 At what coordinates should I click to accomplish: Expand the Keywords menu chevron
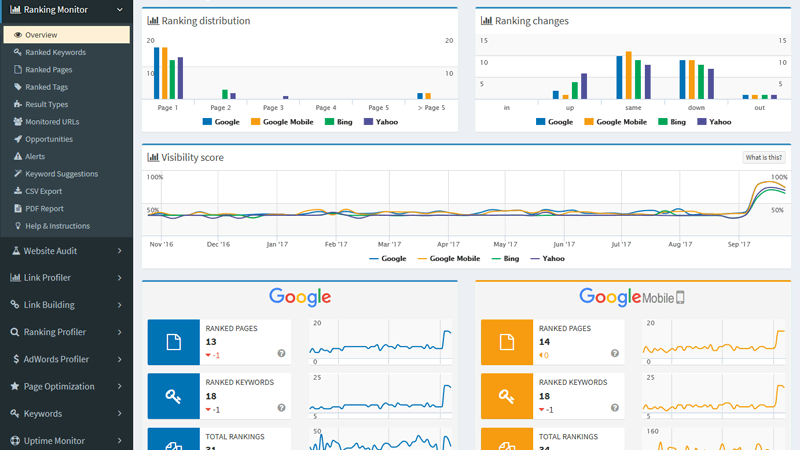point(120,413)
